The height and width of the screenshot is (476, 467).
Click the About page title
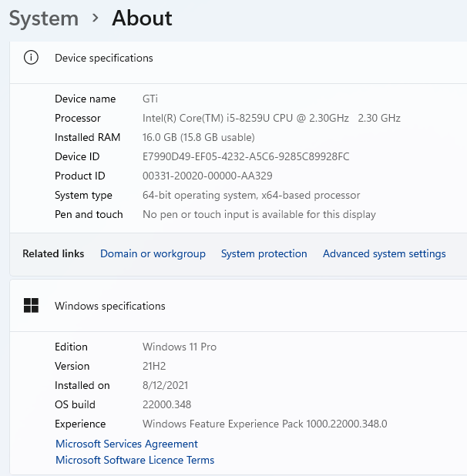pyautogui.click(x=142, y=18)
